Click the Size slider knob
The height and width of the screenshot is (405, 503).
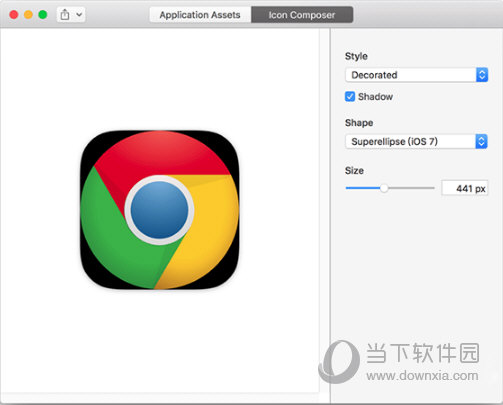[384, 188]
